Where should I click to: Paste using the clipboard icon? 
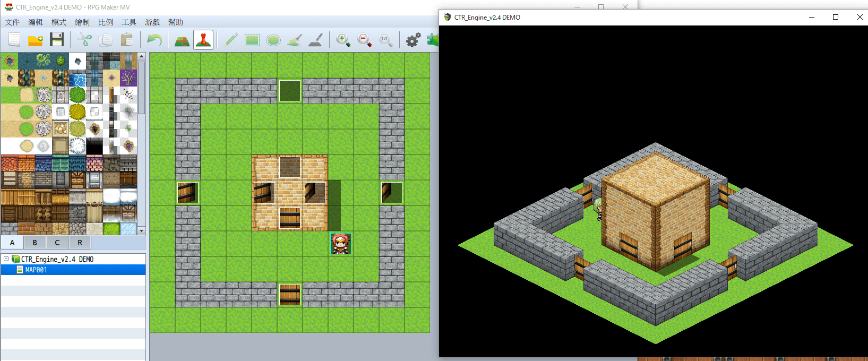point(127,40)
